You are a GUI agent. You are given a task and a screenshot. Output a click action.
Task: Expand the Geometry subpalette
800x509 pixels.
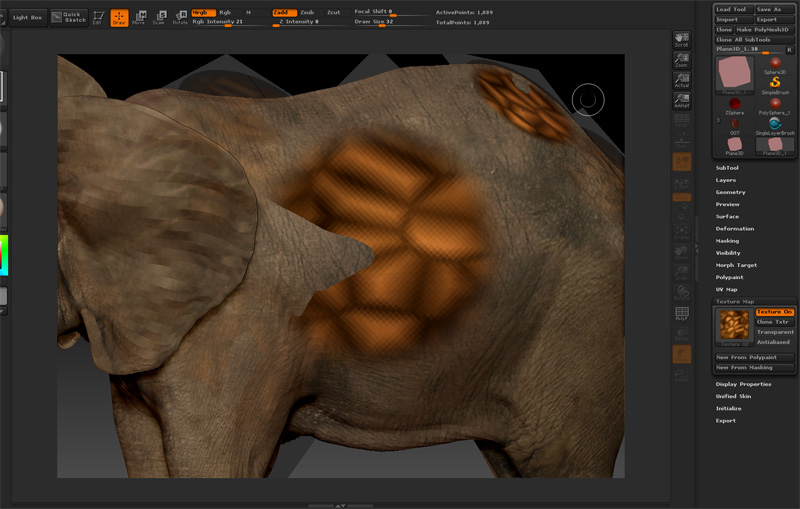(x=731, y=192)
